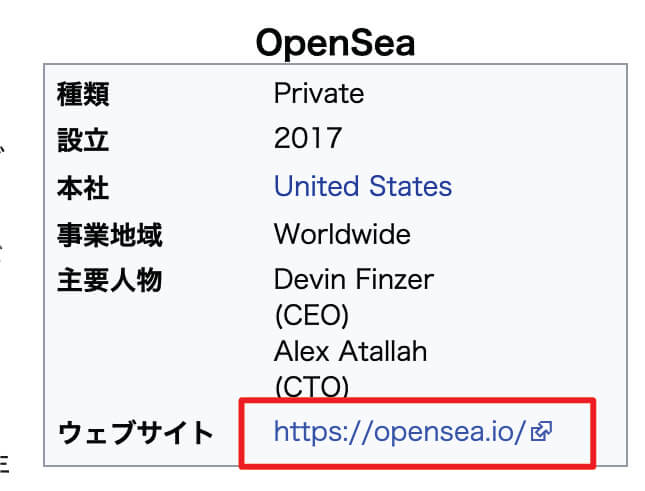645x491 pixels.
Task: Click the OpenSea infobox title
Action: tap(335, 42)
